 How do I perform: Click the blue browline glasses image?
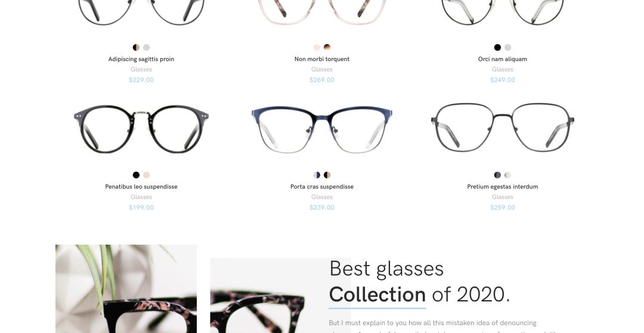point(322,129)
